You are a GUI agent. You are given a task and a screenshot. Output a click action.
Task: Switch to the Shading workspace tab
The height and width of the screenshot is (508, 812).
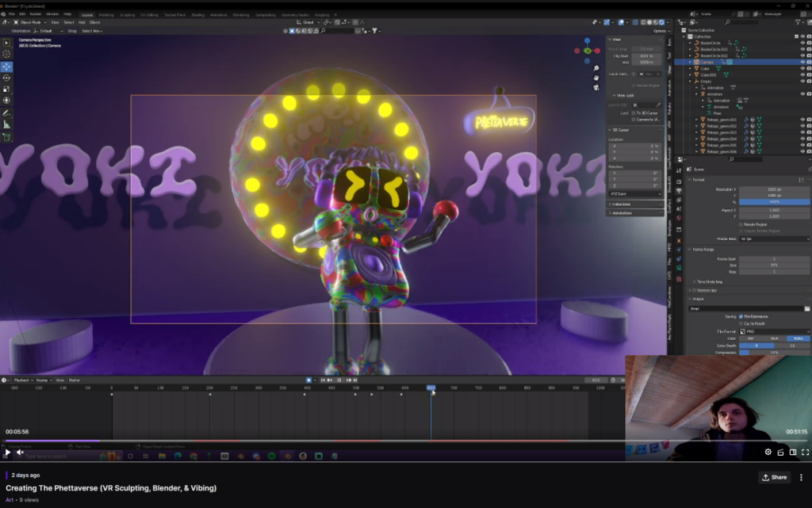197,14
